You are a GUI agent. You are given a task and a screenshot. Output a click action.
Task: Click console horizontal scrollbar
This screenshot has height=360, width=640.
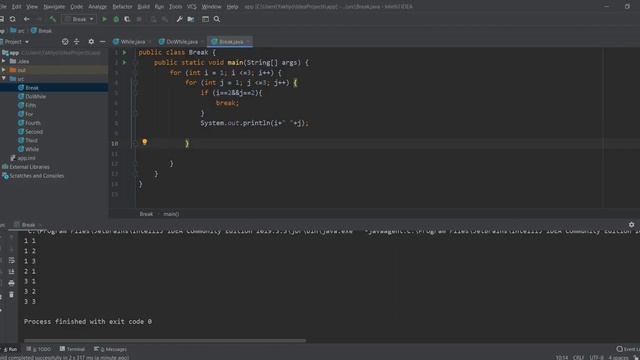click(x=164, y=340)
